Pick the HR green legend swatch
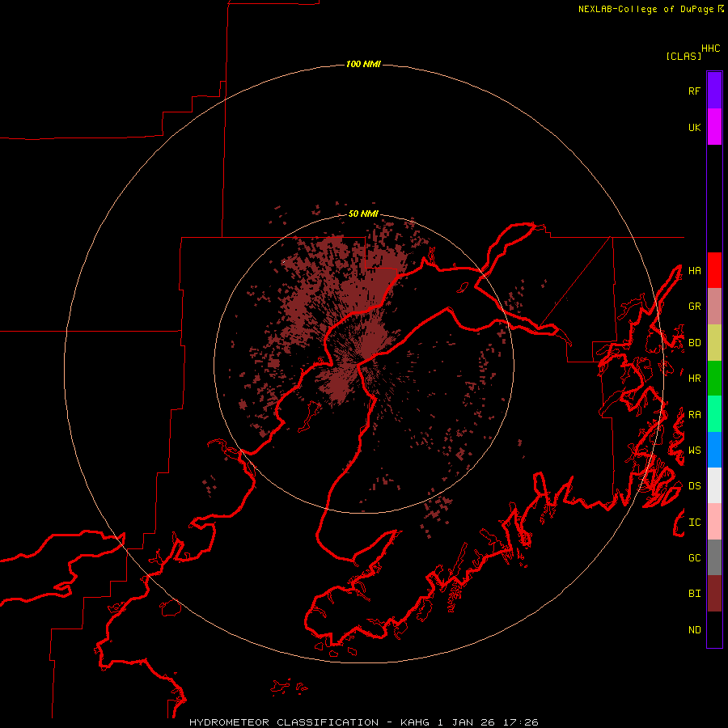The image size is (728, 728). click(714, 379)
